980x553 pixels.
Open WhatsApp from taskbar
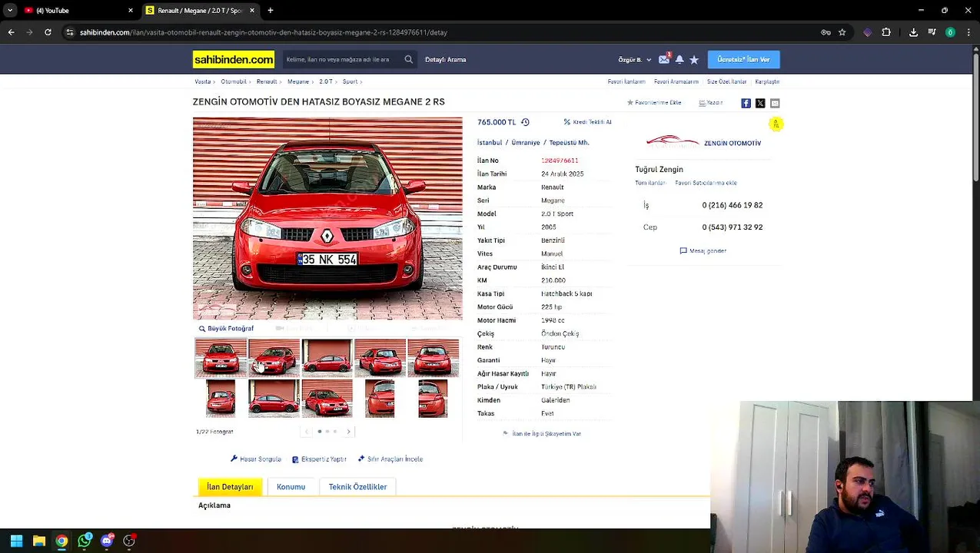85,541
